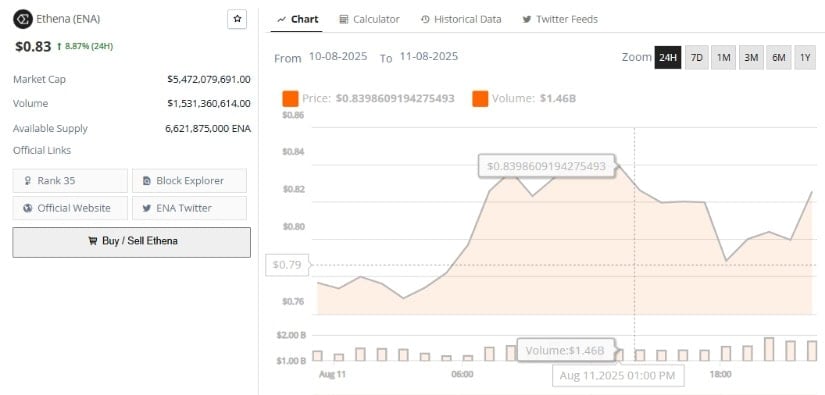The width and height of the screenshot is (825, 395).
Task: Click the Aug 11, 2025 01:00 PM time label
Action: pos(617,376)
